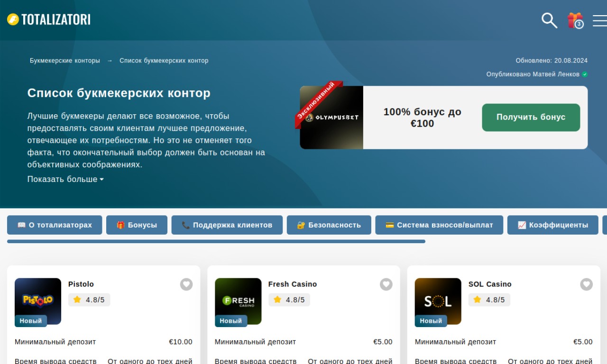Click SOL Casino logo thumbnail
607x364 pixels.
(438, 301)
